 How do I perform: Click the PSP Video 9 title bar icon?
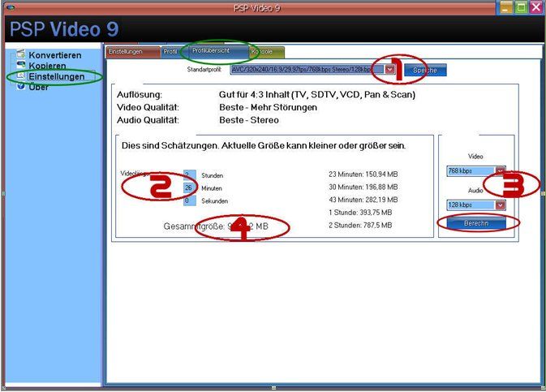tap(11, 7)
